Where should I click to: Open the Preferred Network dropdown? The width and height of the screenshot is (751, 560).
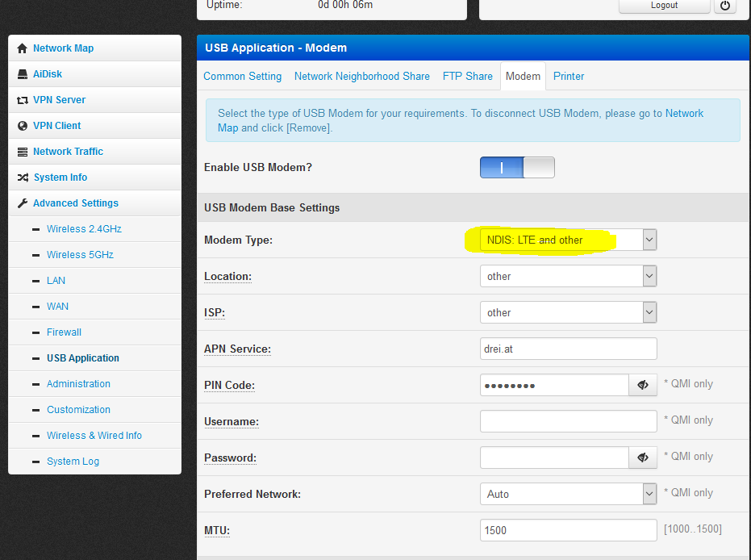coord(568,494)
